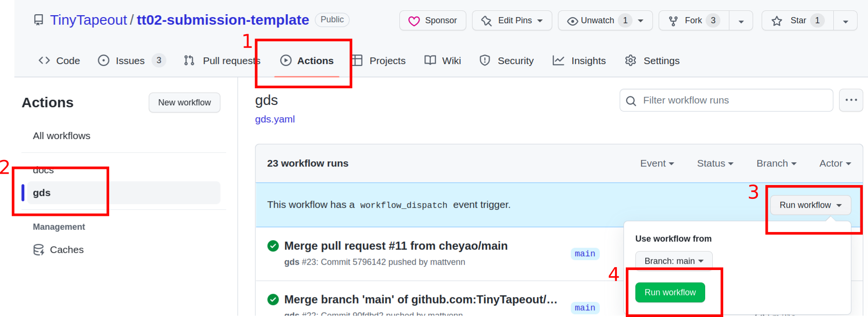The width and height of the screenshot is (868, 317).
Task: Click the main branch label on run #23
Action: pos(585,254)
